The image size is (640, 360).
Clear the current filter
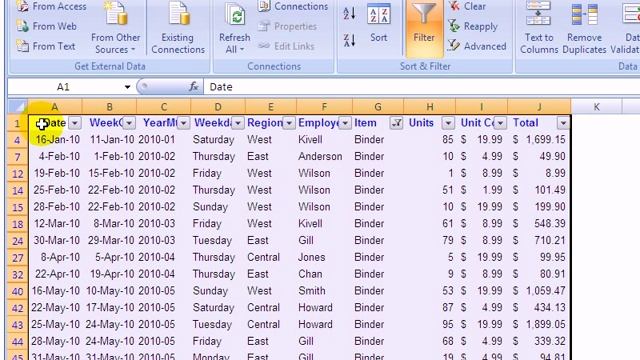pos(467,7)
